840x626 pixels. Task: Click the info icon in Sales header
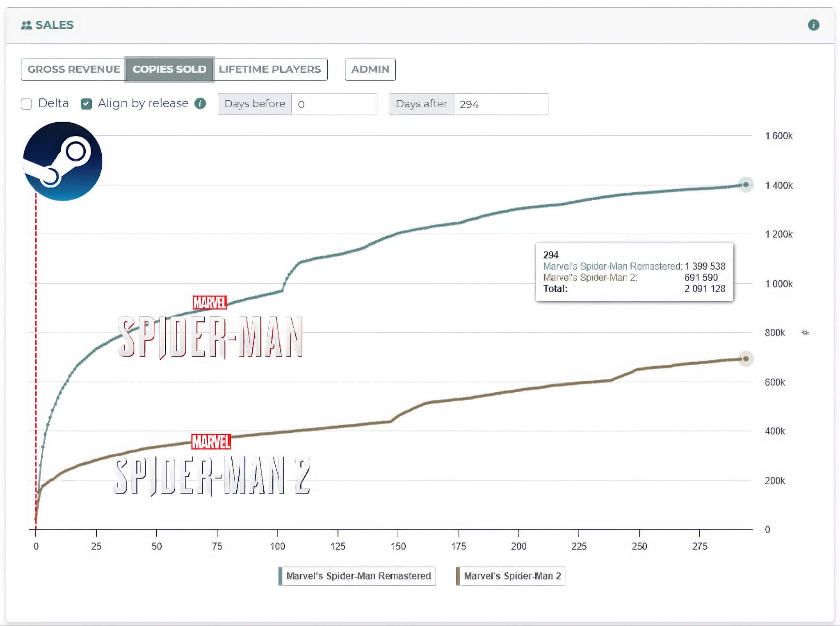pyautogui.click(x=813, y=25)
